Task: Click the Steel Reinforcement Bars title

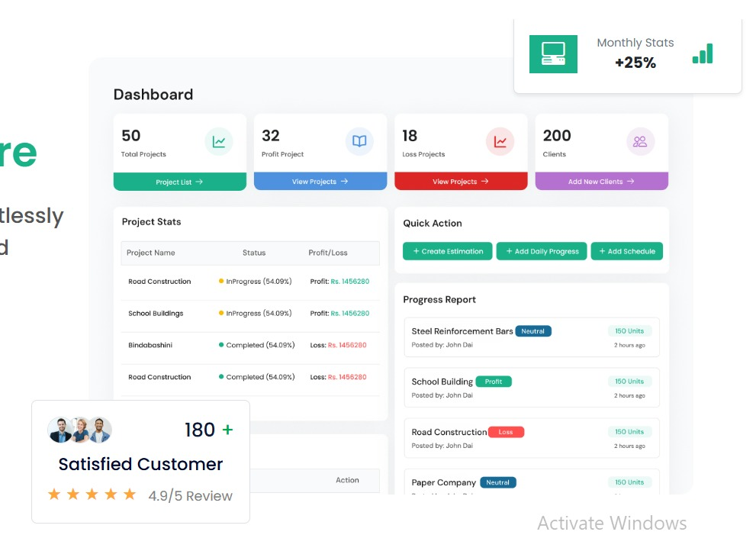Action: [462, 331]
